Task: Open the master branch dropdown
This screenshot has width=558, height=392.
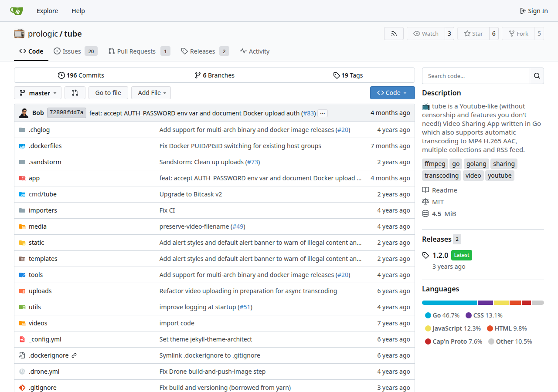Action: (38, 93)
